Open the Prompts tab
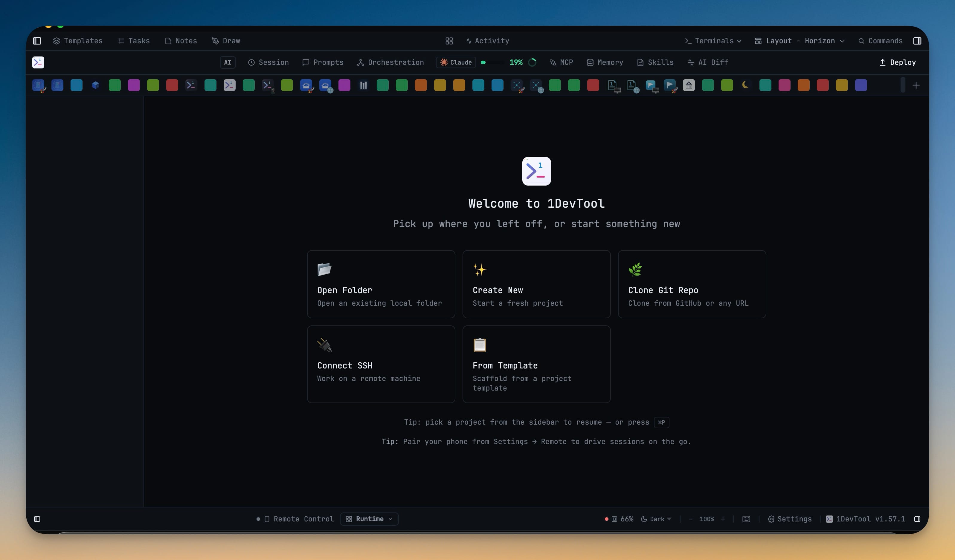955x560 pixels. (x=323, y=62)
